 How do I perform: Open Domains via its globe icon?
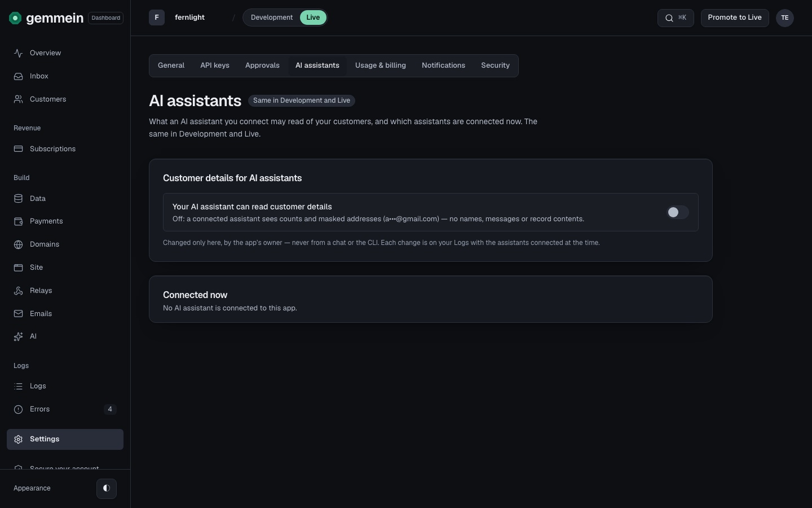click(x=19, y=244)
